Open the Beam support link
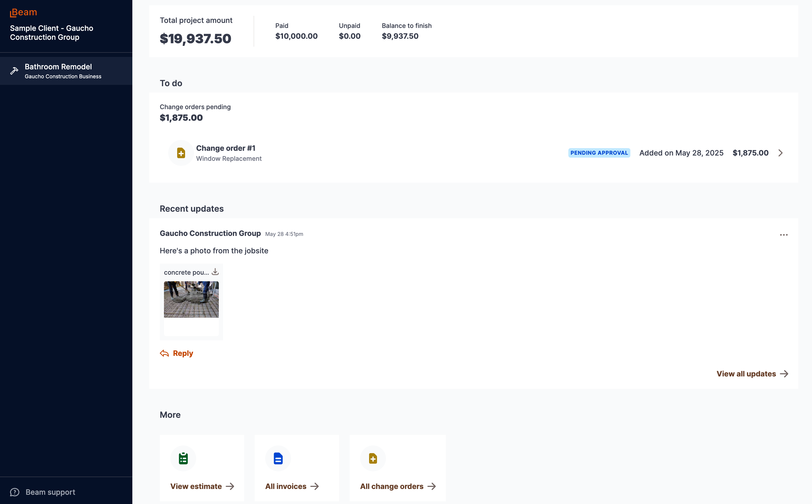 [50, 492]
